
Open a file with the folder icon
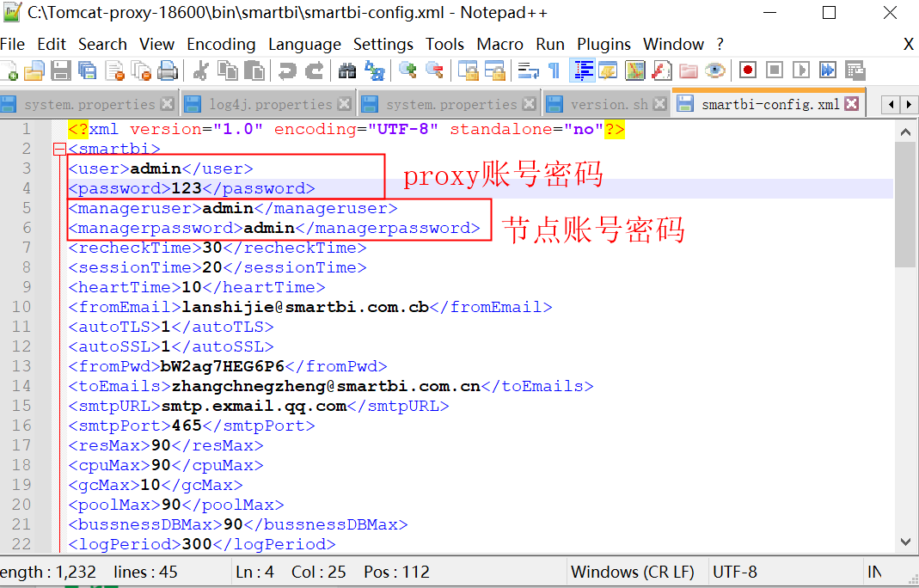pyautogui.click(x=34, y=71)
